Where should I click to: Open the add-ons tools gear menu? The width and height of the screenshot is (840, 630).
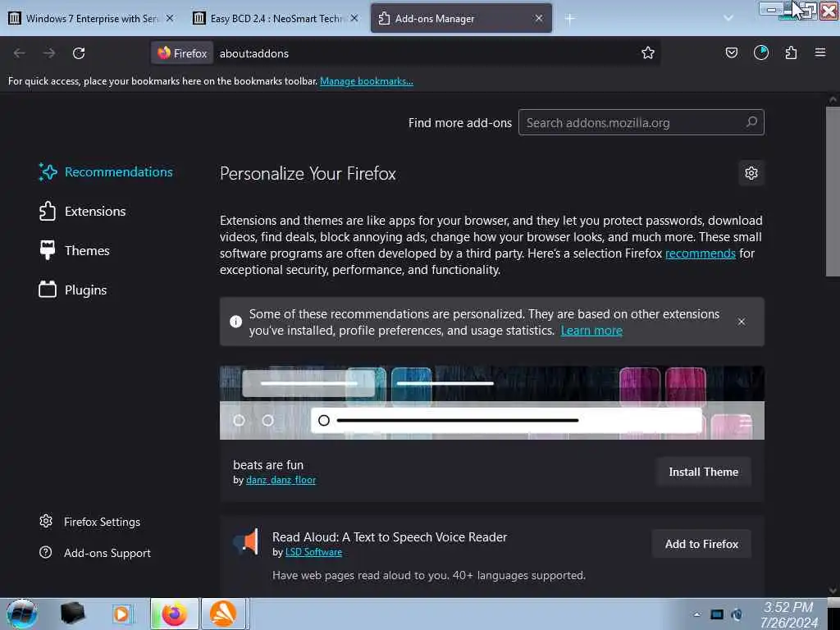tap(751, 173)
